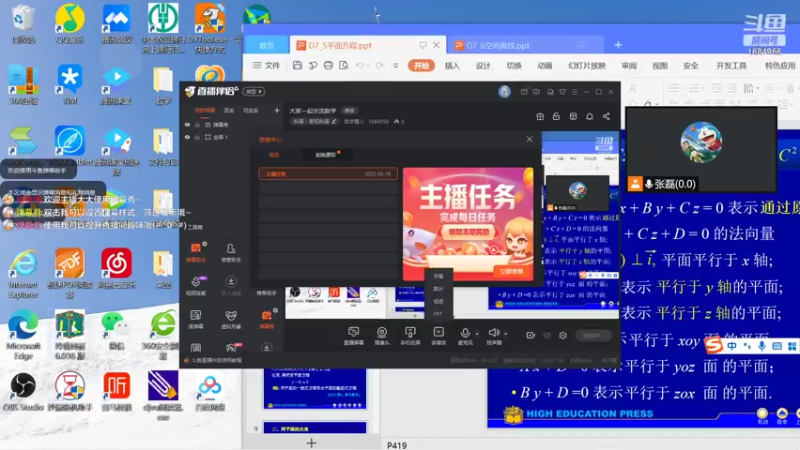Viewport: 800px width, 450px height.
Task: Toggle the preview eye icon in bottom bar
Action: 547,335
